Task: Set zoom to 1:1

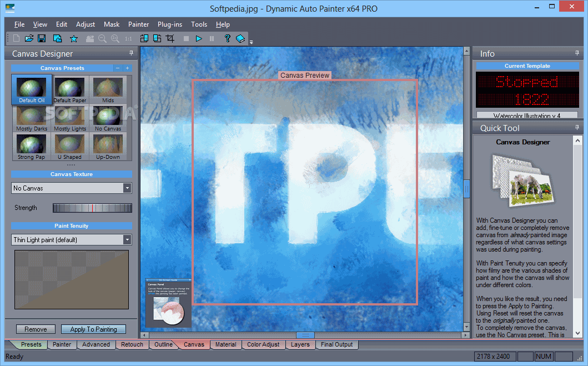Action: click(129, 39)
